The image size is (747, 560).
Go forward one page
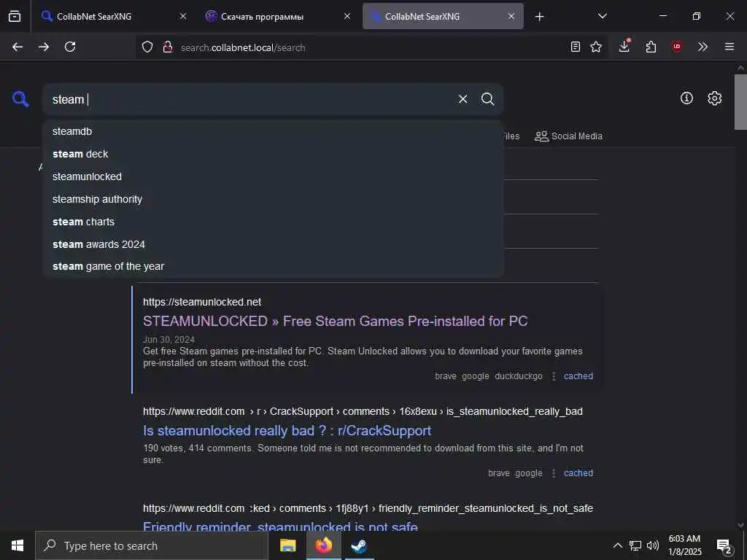(x=44, y=47)
